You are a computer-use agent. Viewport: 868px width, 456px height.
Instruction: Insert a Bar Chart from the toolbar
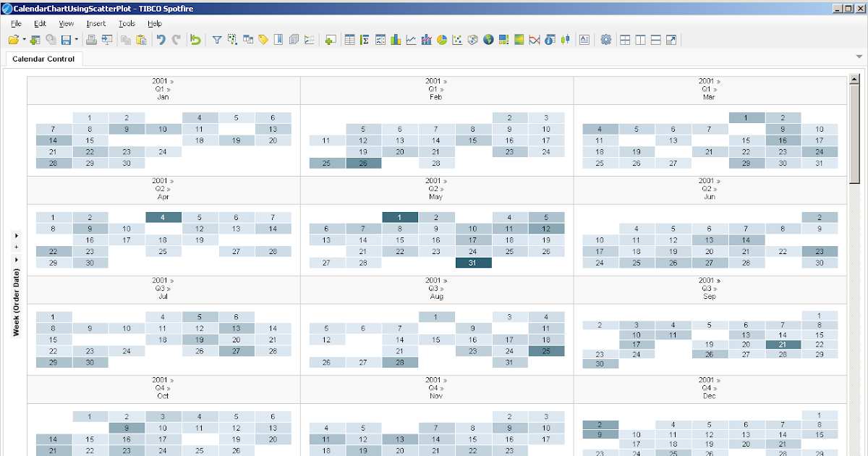[395, 40]
